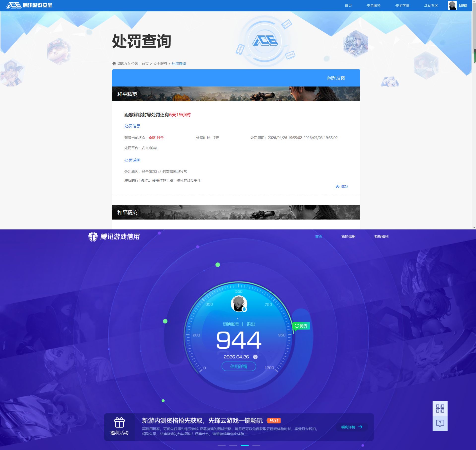Open 首页 in the ACE top navigation
The height and width of the screenshot is (450, 476).
tap(348, 5)
